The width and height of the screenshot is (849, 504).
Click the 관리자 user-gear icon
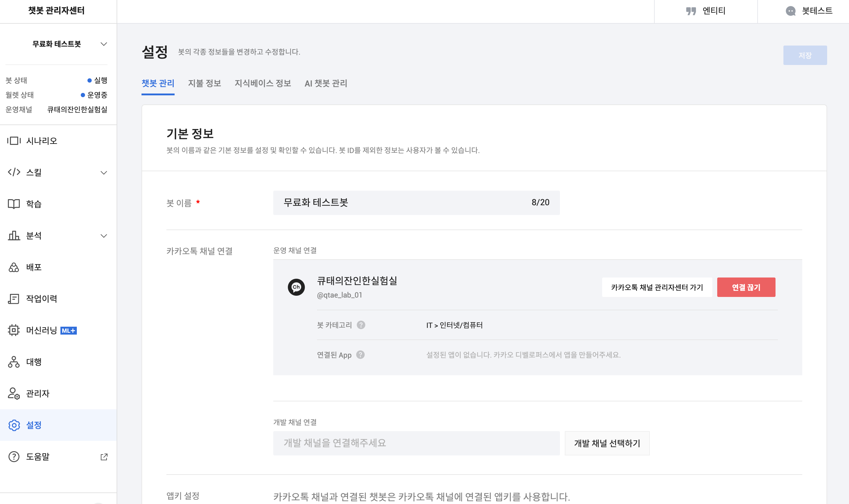pyautogui.click(x=14, y=393)
